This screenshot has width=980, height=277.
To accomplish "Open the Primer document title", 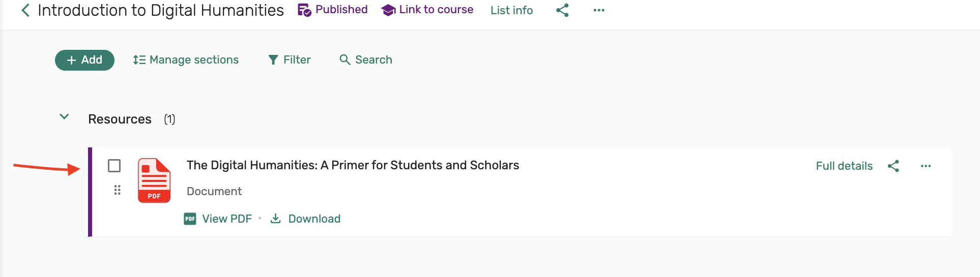I will click(x=353, y=165).
